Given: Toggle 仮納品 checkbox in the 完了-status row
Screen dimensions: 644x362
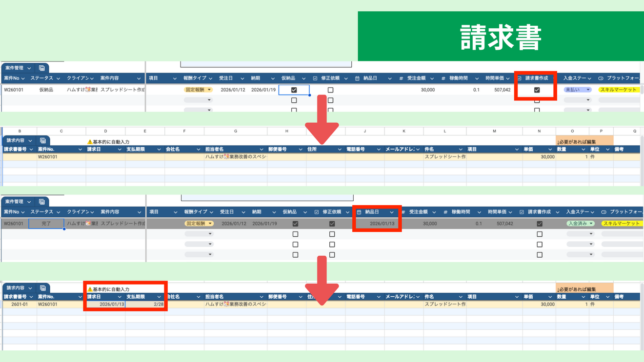Looking at the screenshot, I should point(295,224).
